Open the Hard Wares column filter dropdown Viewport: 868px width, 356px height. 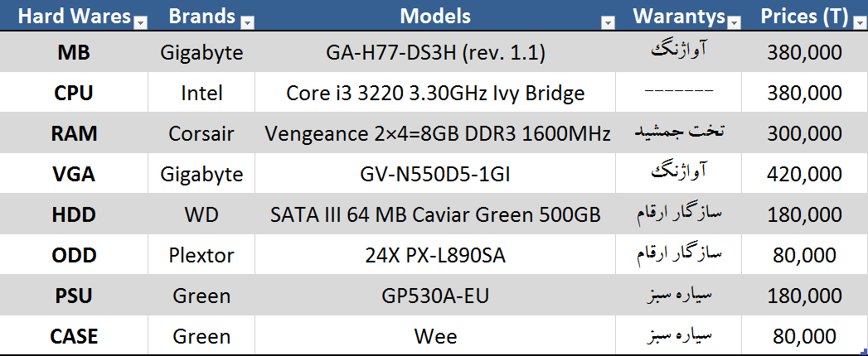140,22
